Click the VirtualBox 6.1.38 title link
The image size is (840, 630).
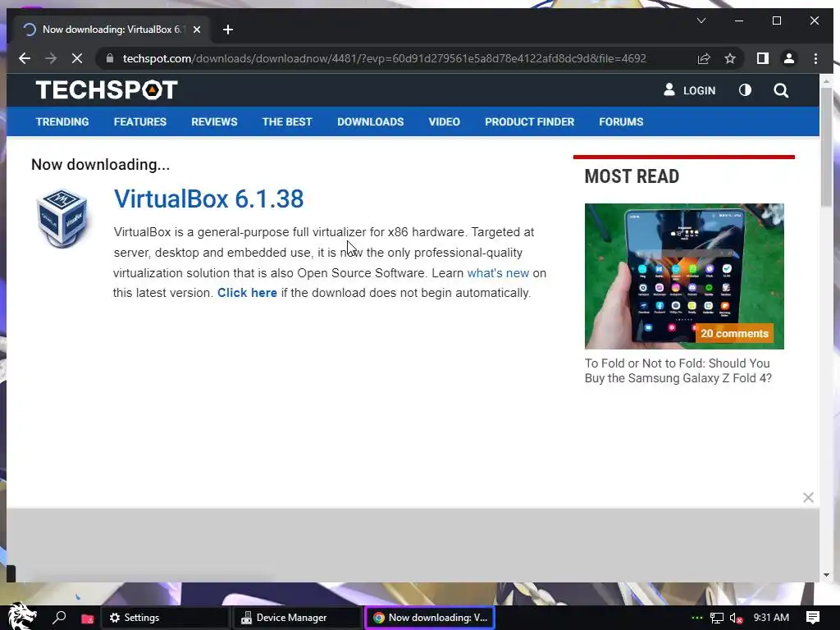coord(208,199)
